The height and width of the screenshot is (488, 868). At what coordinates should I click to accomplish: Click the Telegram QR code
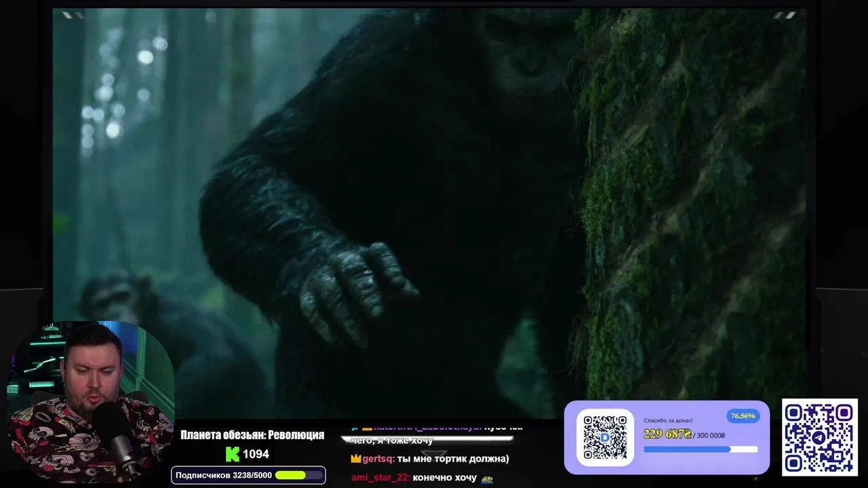(819, 436)
